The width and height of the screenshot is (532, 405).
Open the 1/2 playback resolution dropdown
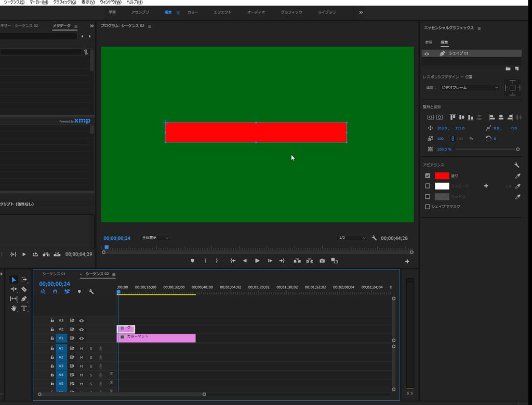[352, 238]
